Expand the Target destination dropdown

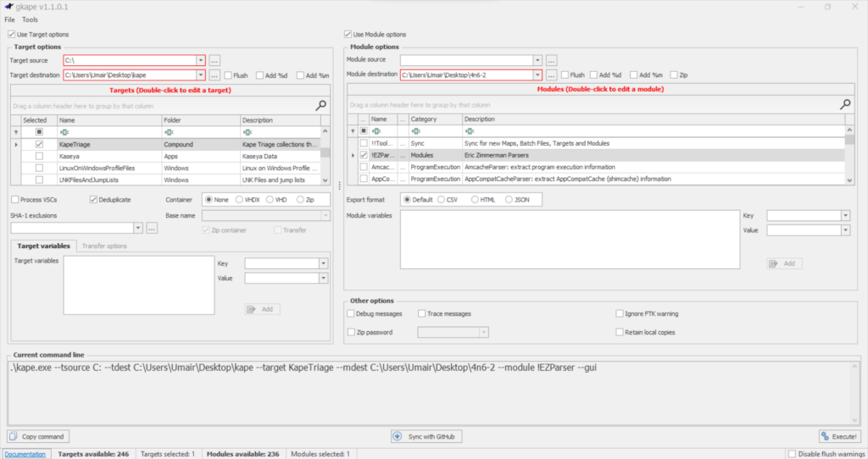200,75
